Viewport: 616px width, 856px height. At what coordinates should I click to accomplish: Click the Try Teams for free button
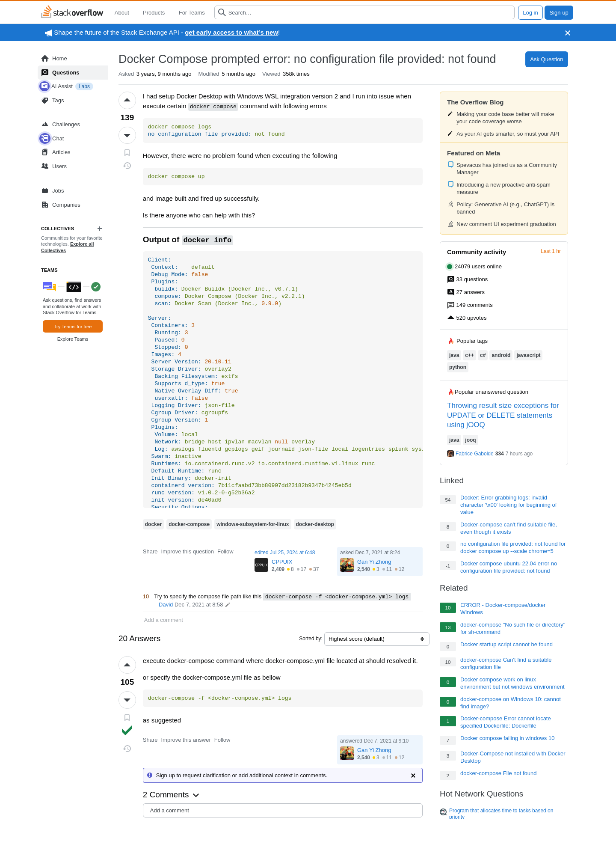click(x=73, y=327)
